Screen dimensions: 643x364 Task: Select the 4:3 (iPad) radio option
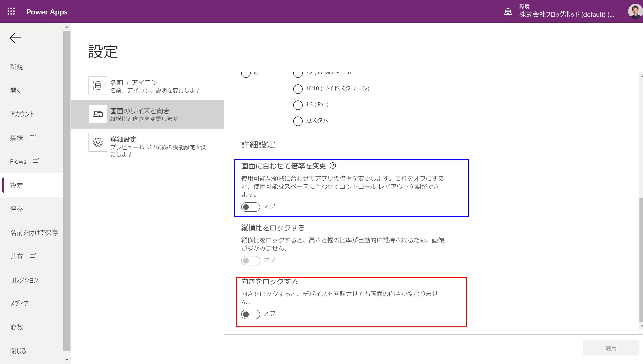298,105
